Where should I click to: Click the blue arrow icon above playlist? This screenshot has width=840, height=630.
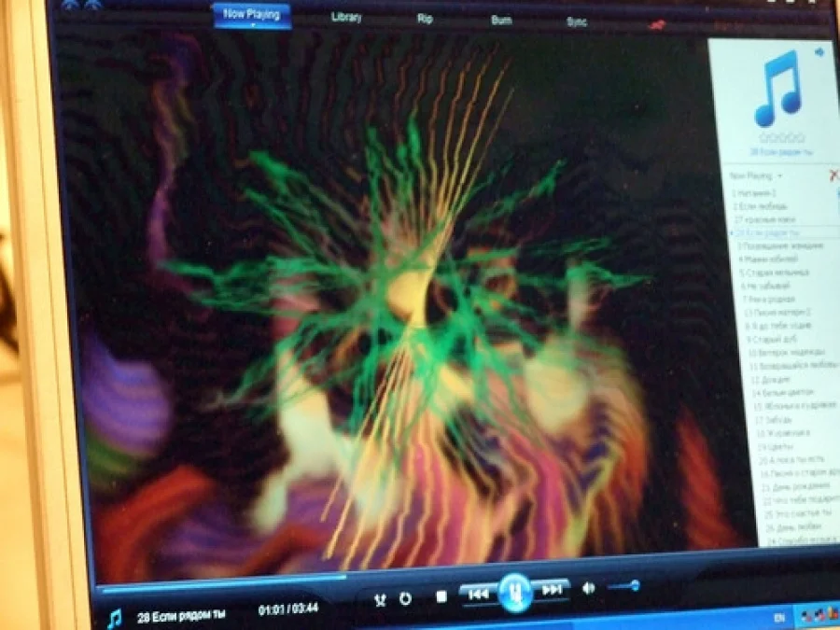click(x=820, y=52)
